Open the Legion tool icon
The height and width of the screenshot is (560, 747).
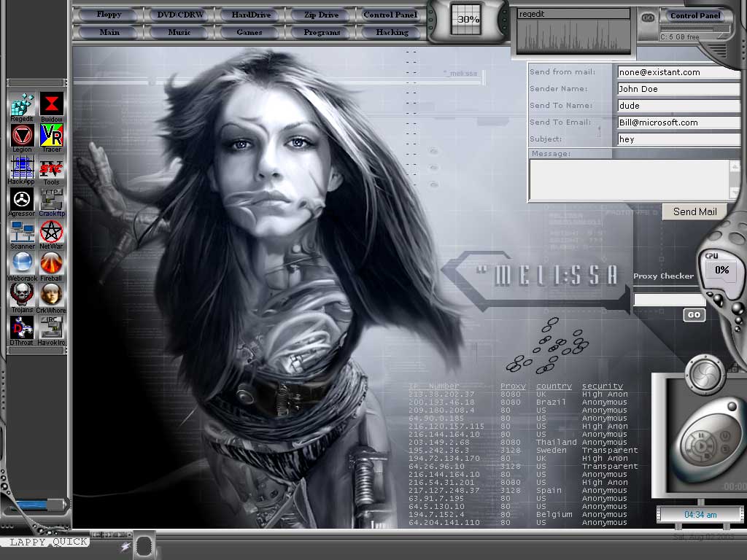coord(22,136)
